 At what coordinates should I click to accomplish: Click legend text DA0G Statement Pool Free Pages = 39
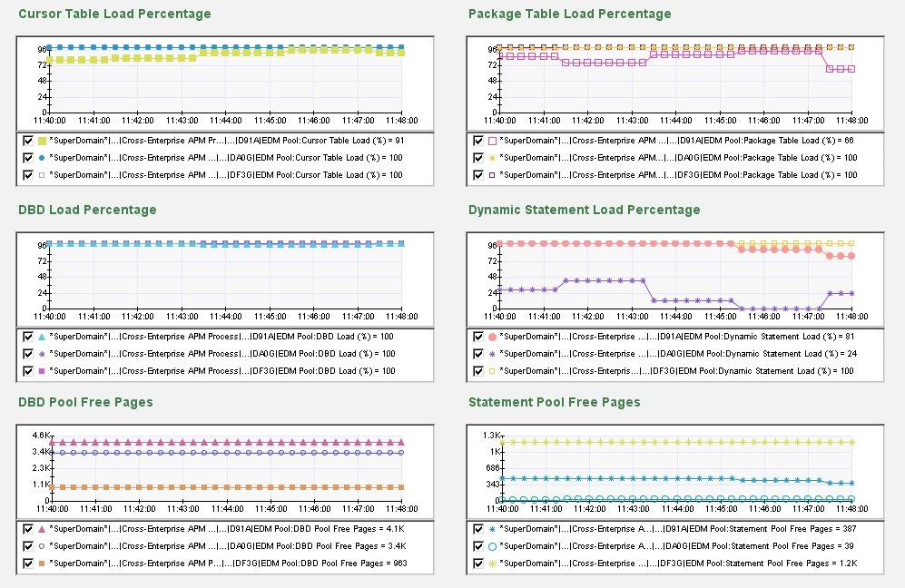click(x=676, y=546)
